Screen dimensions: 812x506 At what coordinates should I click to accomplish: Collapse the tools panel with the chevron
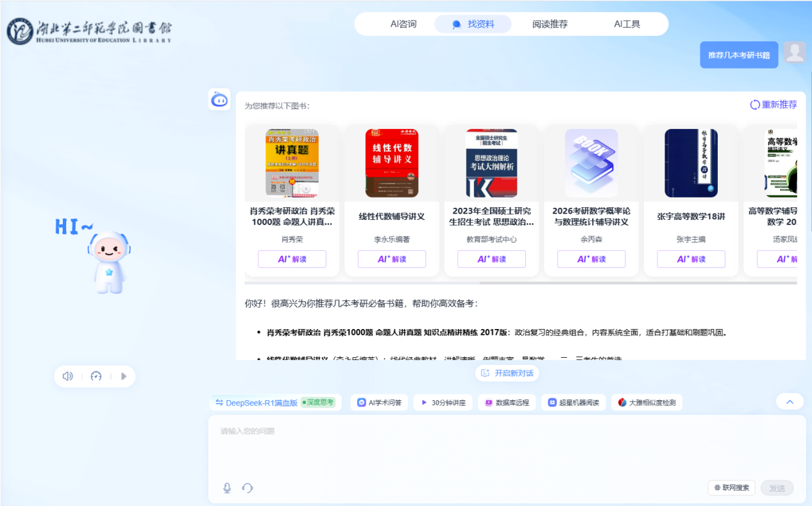(x=790, y=401)
